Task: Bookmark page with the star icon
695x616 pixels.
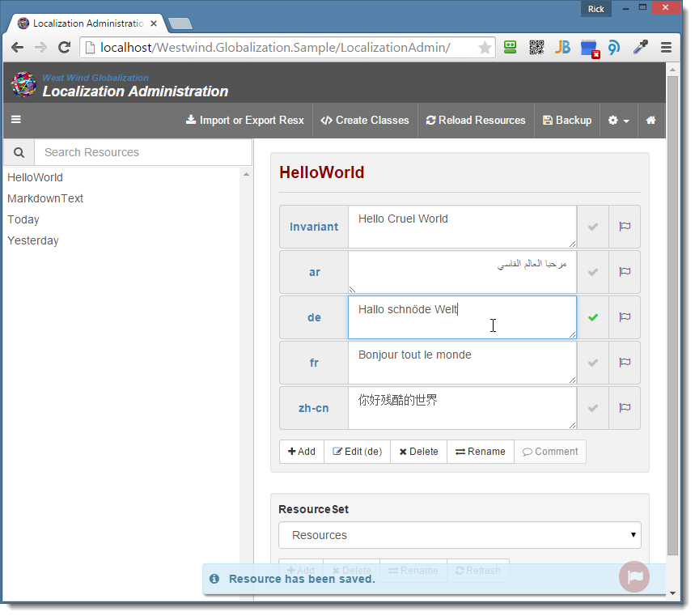Action: [485, 48]
